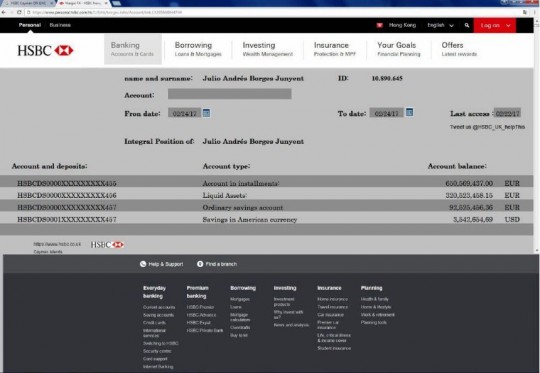Open the Insurance Protection & MPF menu

click(334, 49)
